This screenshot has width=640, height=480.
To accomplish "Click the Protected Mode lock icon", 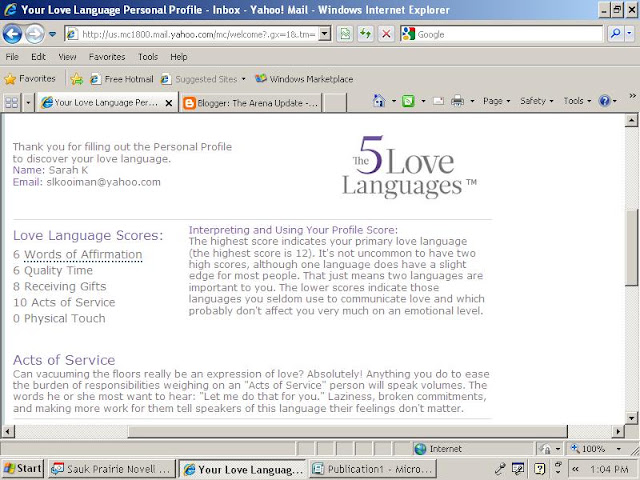I will tap(545, 449).
